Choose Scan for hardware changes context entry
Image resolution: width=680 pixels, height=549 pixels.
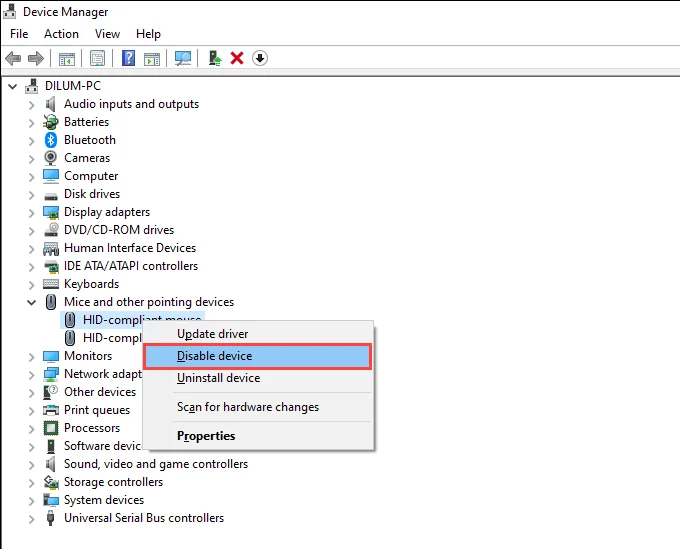pos(258,407)
